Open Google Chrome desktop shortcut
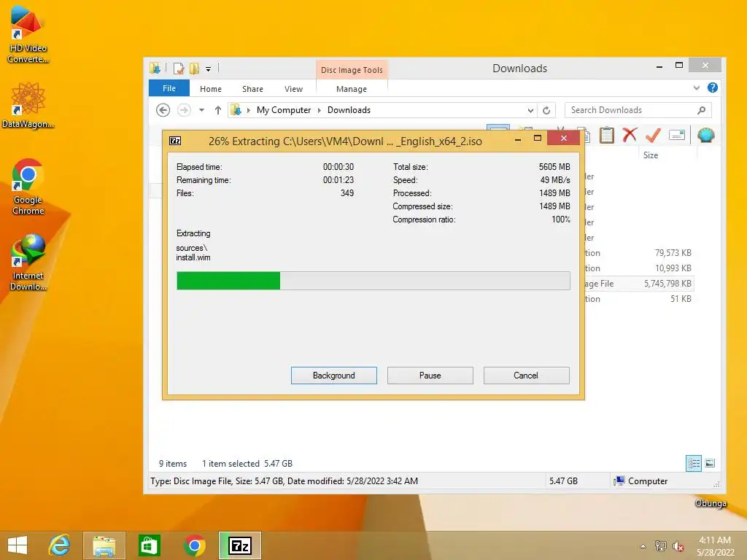 coord(28,187)
